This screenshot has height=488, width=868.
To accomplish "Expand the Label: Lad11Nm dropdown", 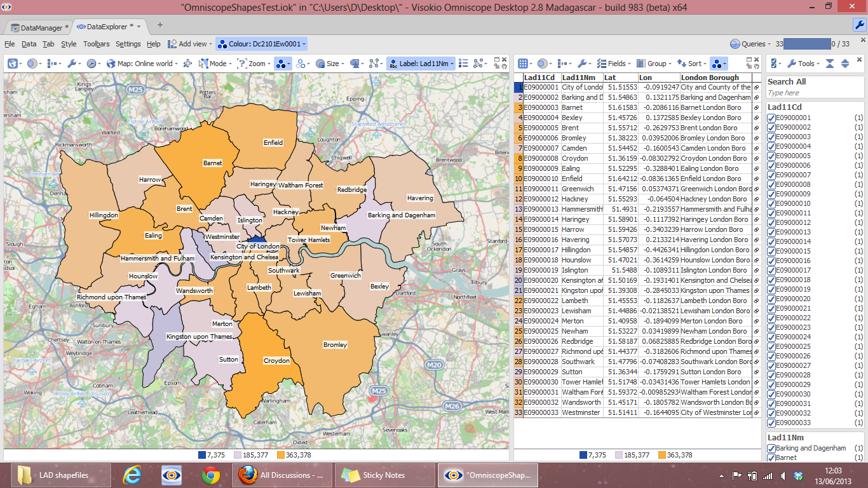I will 421,64.
